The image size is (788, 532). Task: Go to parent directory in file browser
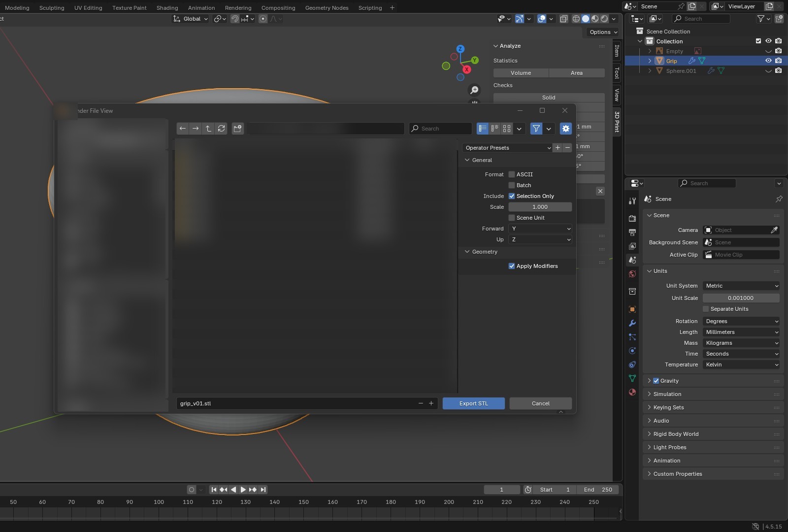tap(208, 129)
